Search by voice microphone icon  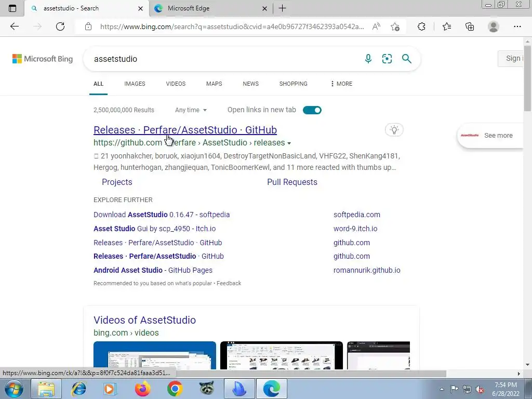click(x=368, y=59)
